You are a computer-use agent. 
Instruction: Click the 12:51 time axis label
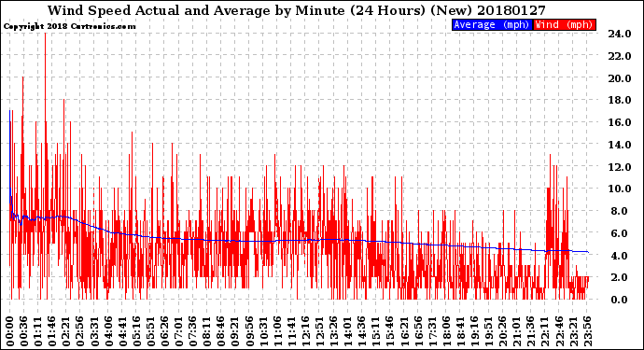point(319,331)
